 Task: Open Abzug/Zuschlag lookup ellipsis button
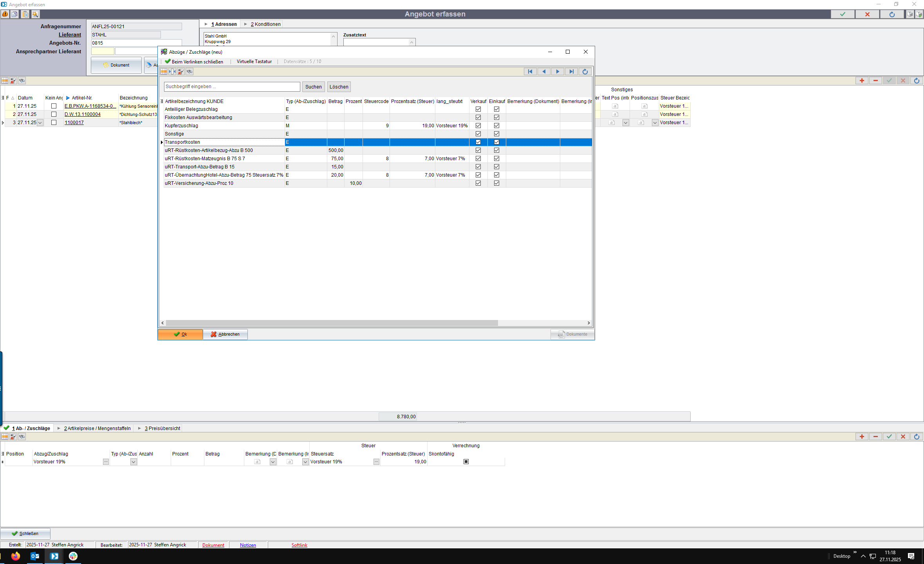[x=106, y=462]
